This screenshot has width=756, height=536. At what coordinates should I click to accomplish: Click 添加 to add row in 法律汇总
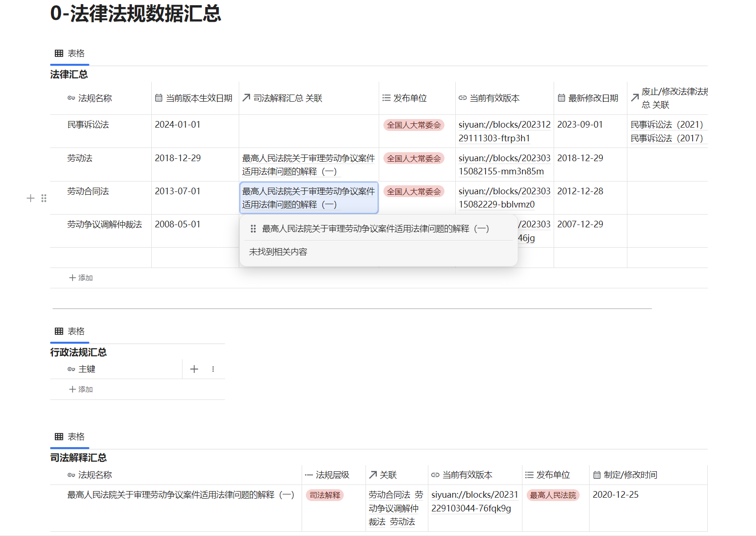81,278
